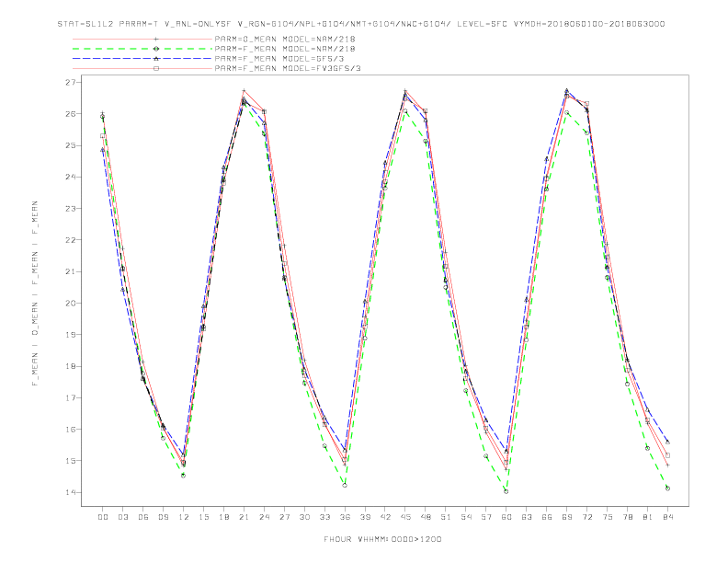Click x-axis forecast hour label 54
Image resolution: width=728 pixels, height=563 pixels.
(x=466, y=517)
